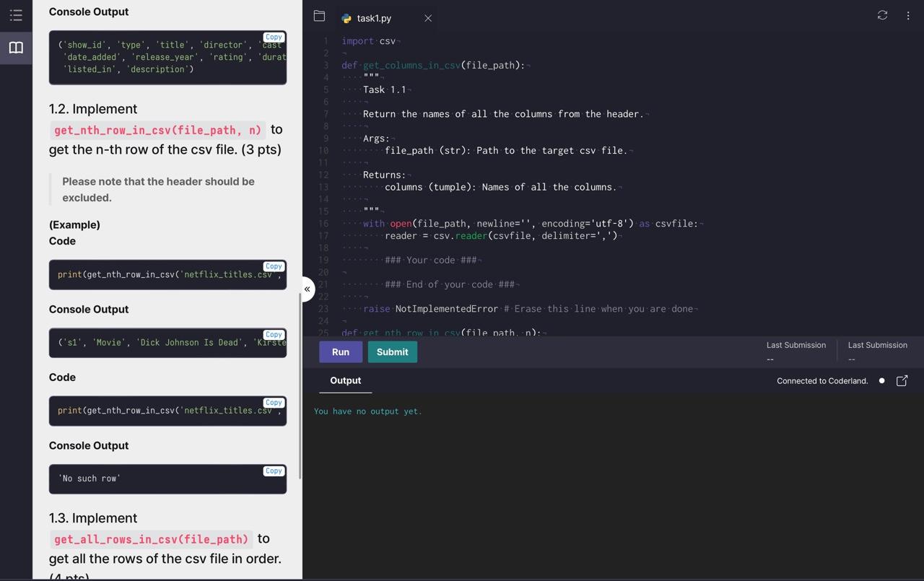Open the table of contents sidebar icon

point(15,14)
